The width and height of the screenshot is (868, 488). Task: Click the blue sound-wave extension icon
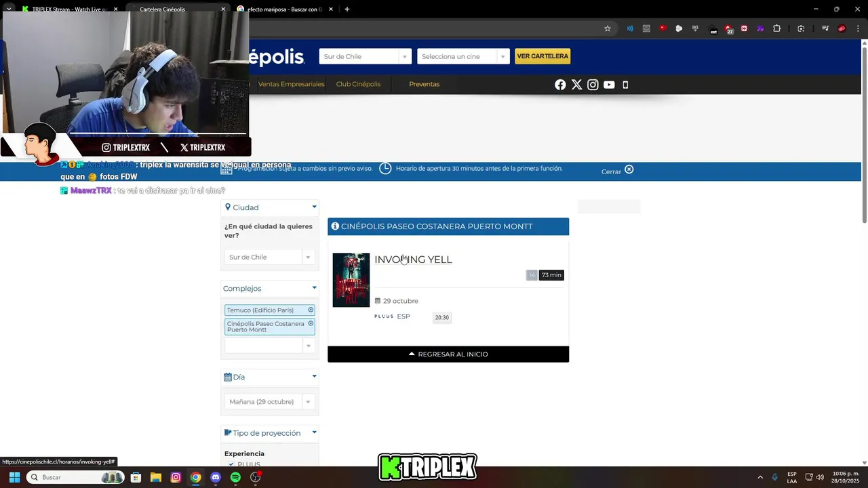(630, 28)
